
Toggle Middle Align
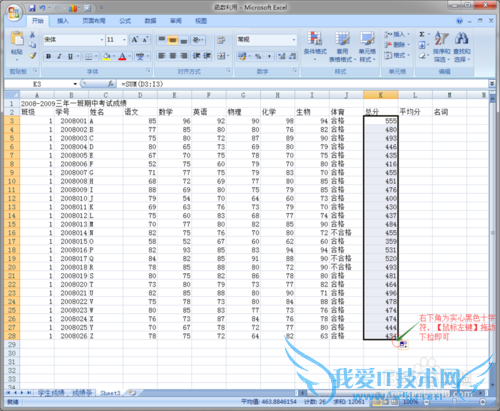pyautogui.click(x=173, y=40)
